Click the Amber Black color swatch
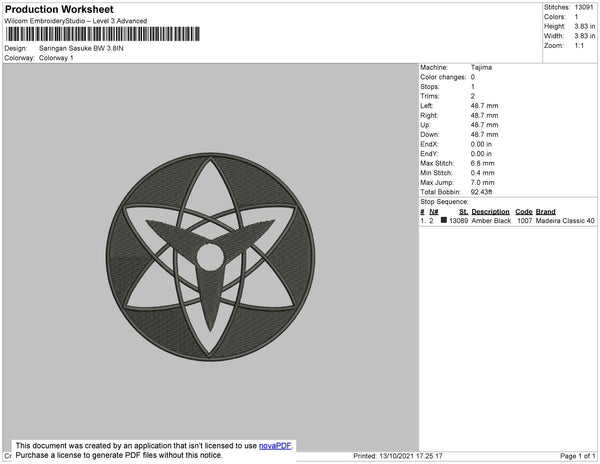The width and height of the screenshot is (600, 464). click(x=443, y=220)
